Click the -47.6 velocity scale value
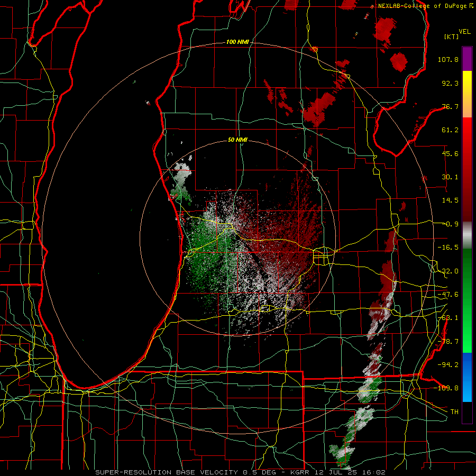 (x=448, y=295)
